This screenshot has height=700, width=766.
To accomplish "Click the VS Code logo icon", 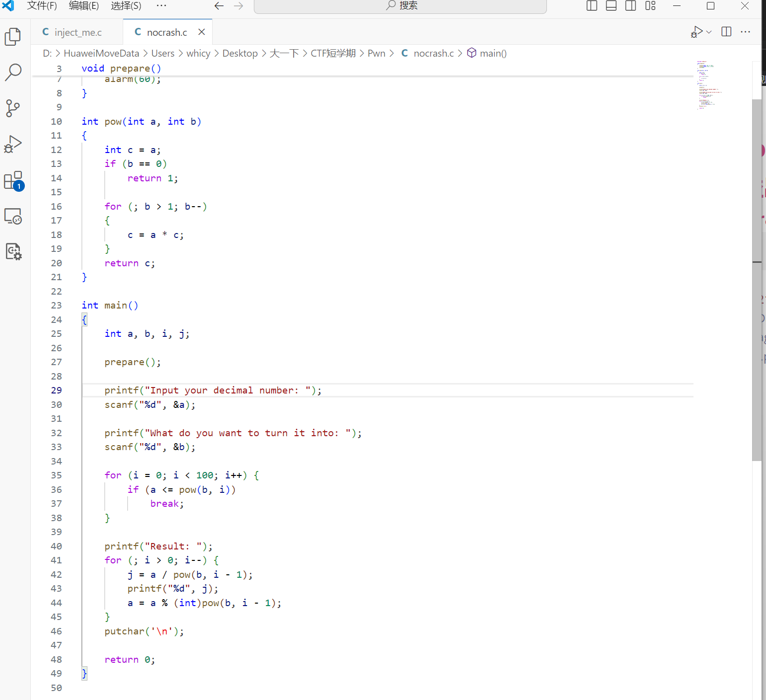I will [8, 5].
